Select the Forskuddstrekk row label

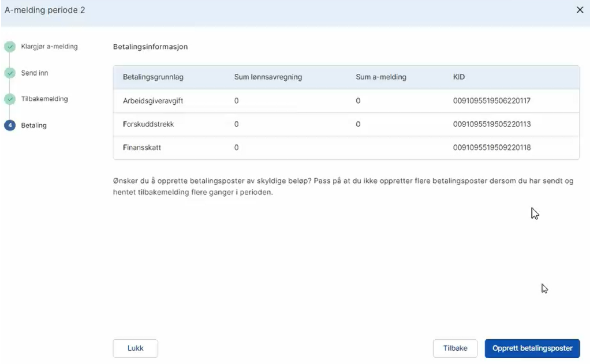[148, 124]
